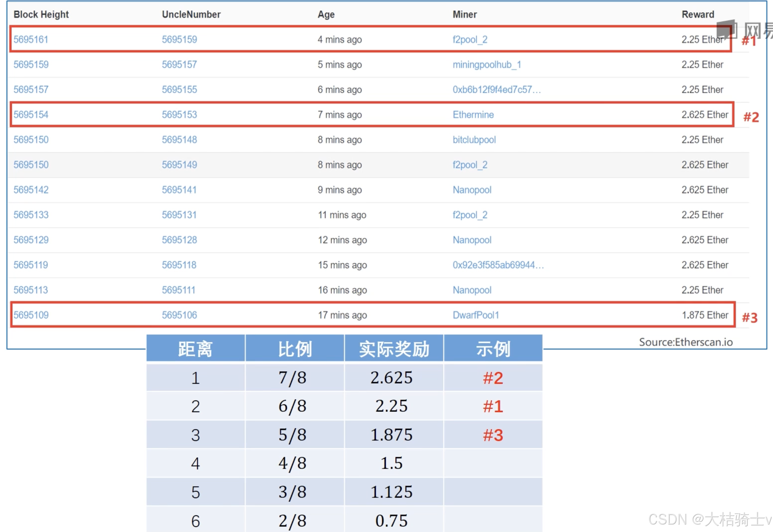Open miner f2pool_2 in first row
Image resolution: width=773 pixels, height=532 pixels.
click(x=470, y=39)
